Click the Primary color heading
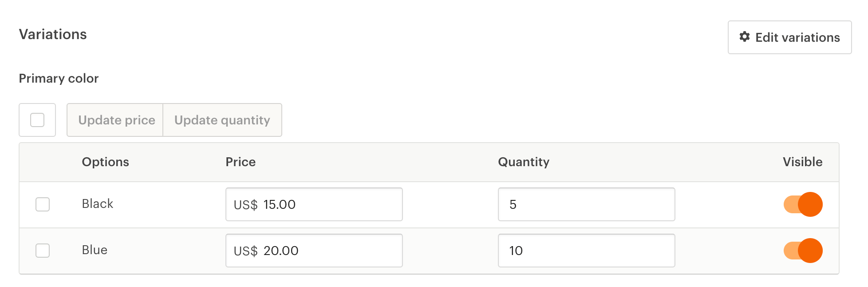Screen dimensions: 868x287 coord(59,78)
